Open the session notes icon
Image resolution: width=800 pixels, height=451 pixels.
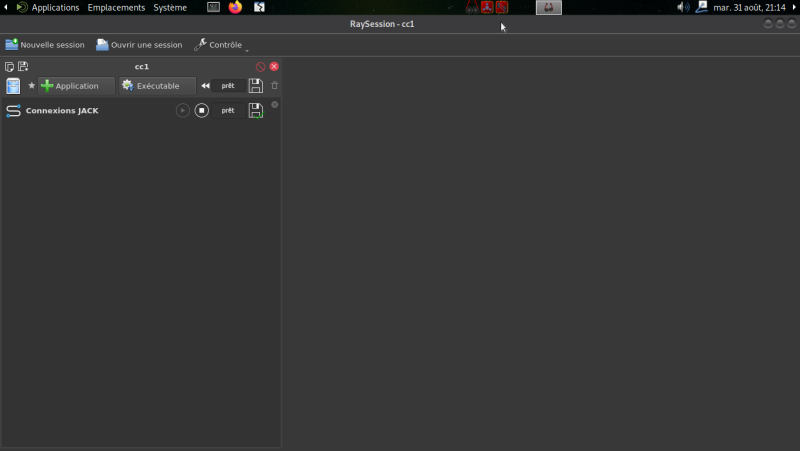(x=13, y=86)
